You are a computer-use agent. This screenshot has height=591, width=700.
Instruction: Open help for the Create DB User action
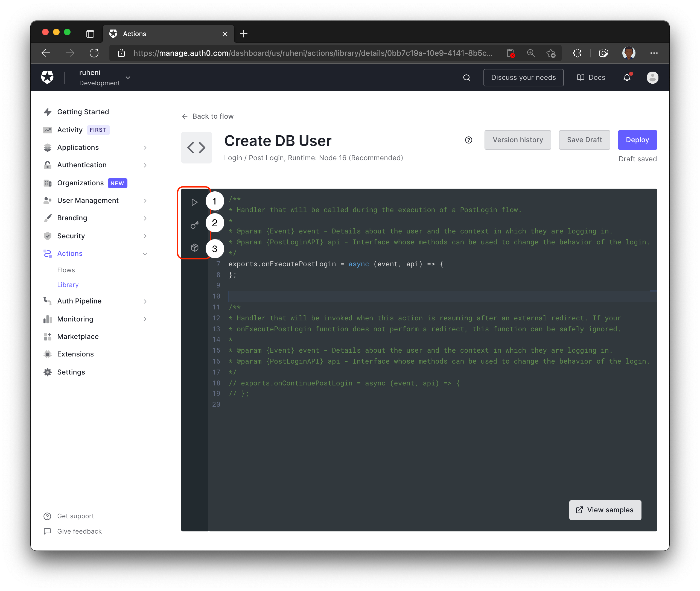pyautogui.click(x=468, y=140)
